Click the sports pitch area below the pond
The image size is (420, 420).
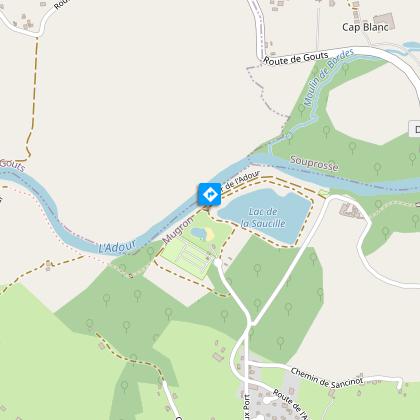point(188,257)
